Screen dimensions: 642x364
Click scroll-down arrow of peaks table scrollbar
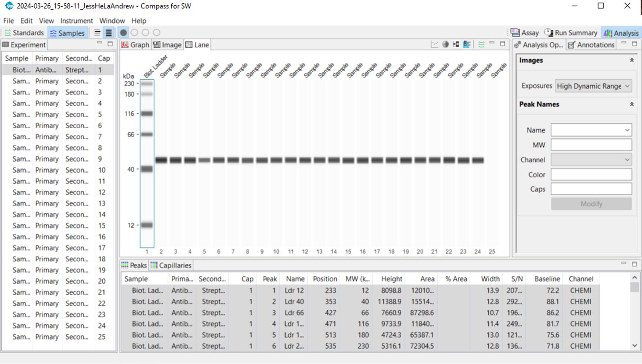(x=634, y=345)
